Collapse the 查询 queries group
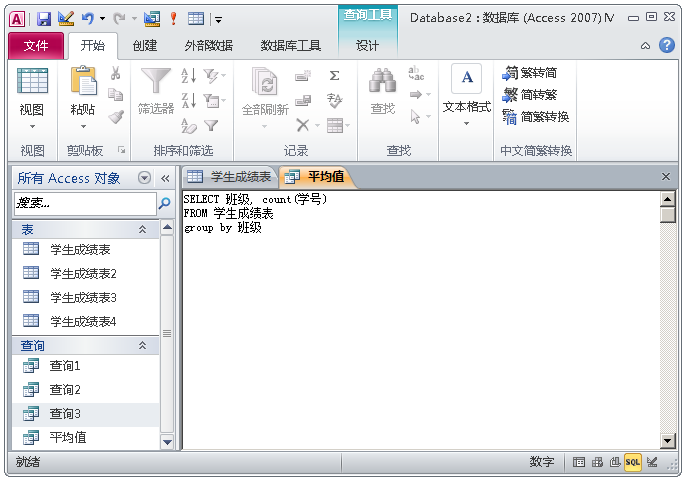The height and width of the screenshot is (480, 689). (x=142, y=345)
